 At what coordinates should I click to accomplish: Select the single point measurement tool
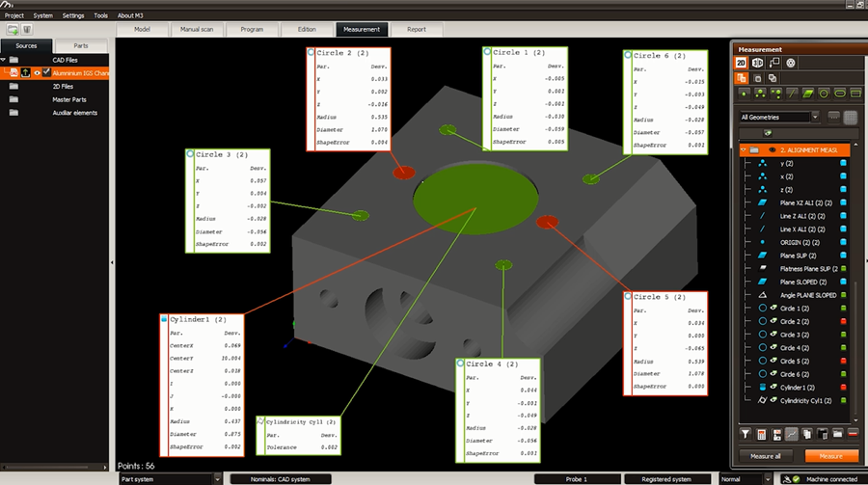(x=746, y=94)
